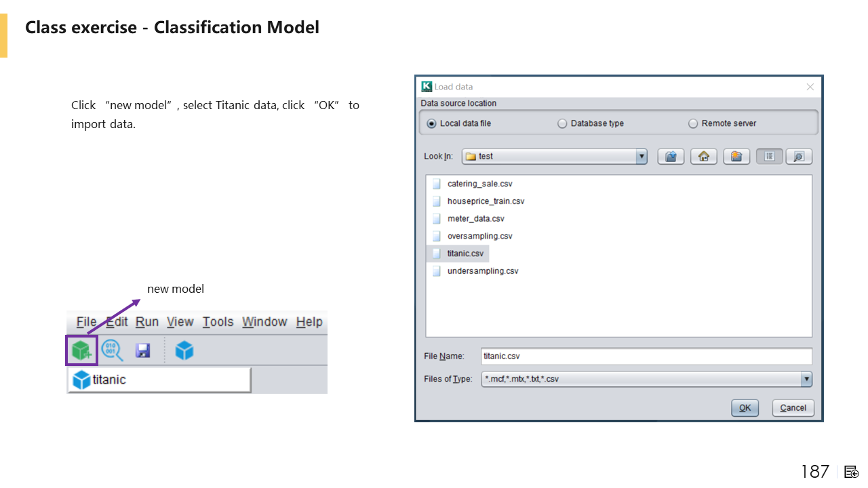The width and height of the screenshot is (868, 488).
Task: Open the Files of Type dropdown
Action: pyautogui.click(x=806, y=380)
